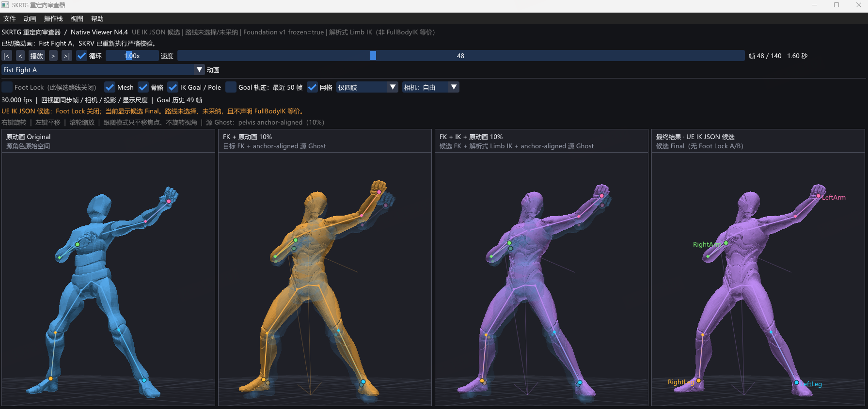Toggle the 骨骼 skeleton checkbox
Screen dimensions: 868x409
coord(143,87)
